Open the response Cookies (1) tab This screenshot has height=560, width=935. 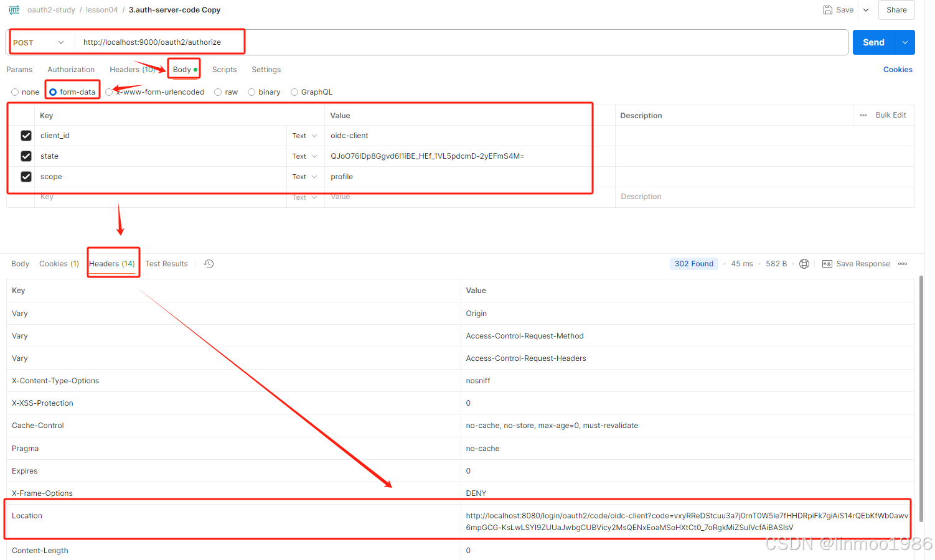(59, 264)
